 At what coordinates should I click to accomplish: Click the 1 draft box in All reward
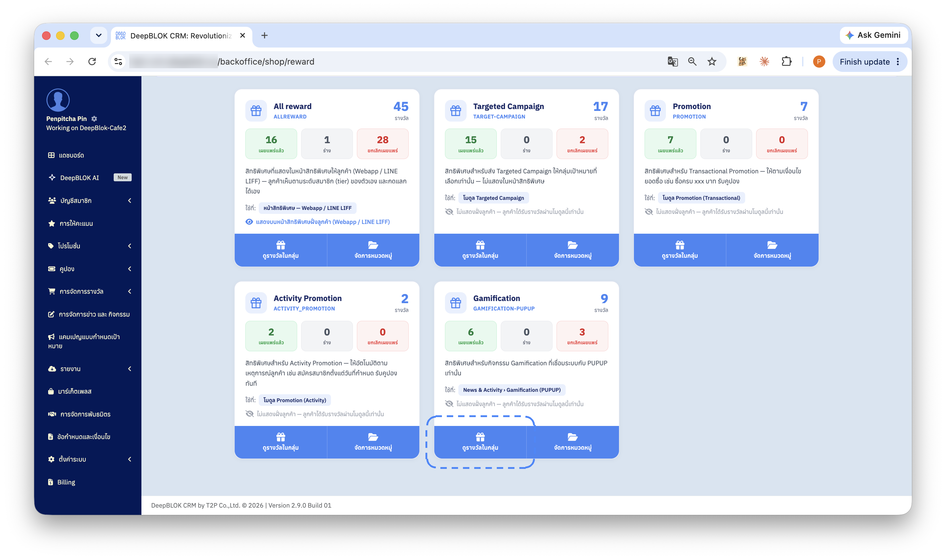point(327,144)
